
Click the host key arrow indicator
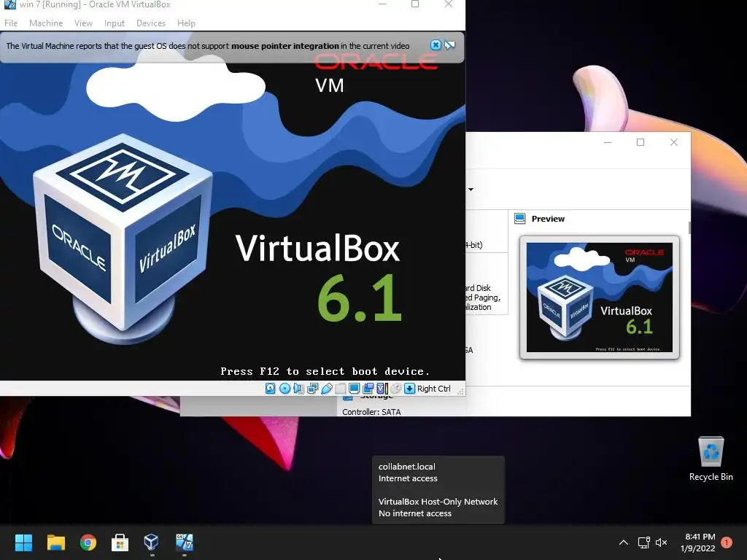(409, 389)
